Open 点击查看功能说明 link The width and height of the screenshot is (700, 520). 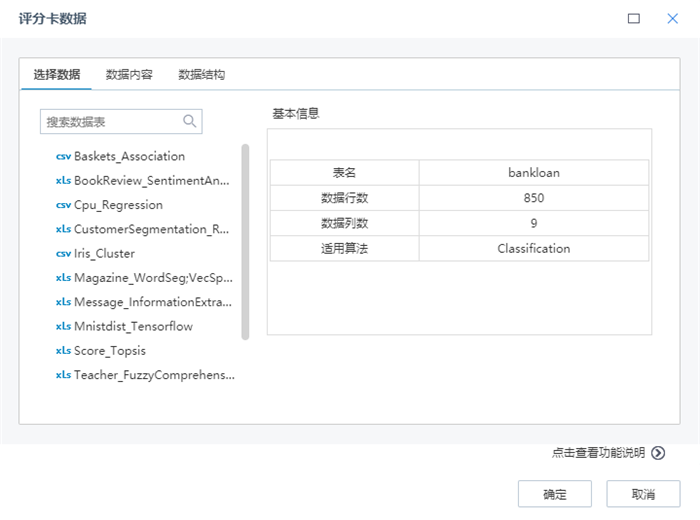598,453
